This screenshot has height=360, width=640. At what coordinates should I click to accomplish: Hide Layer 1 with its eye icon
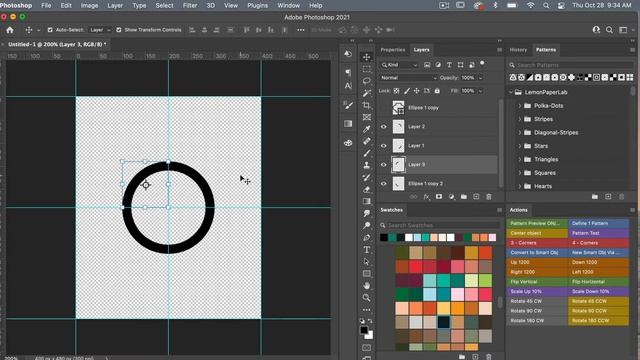(x=384, y=146)
